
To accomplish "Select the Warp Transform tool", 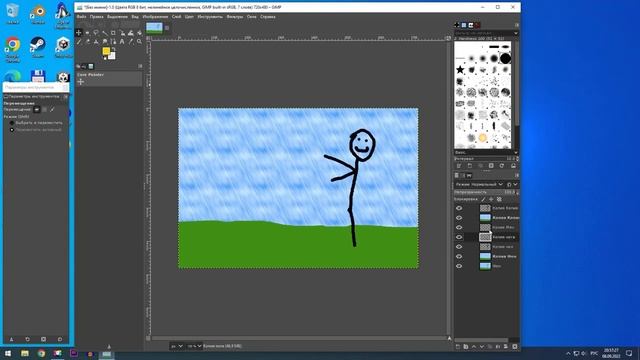I will 131,33.
